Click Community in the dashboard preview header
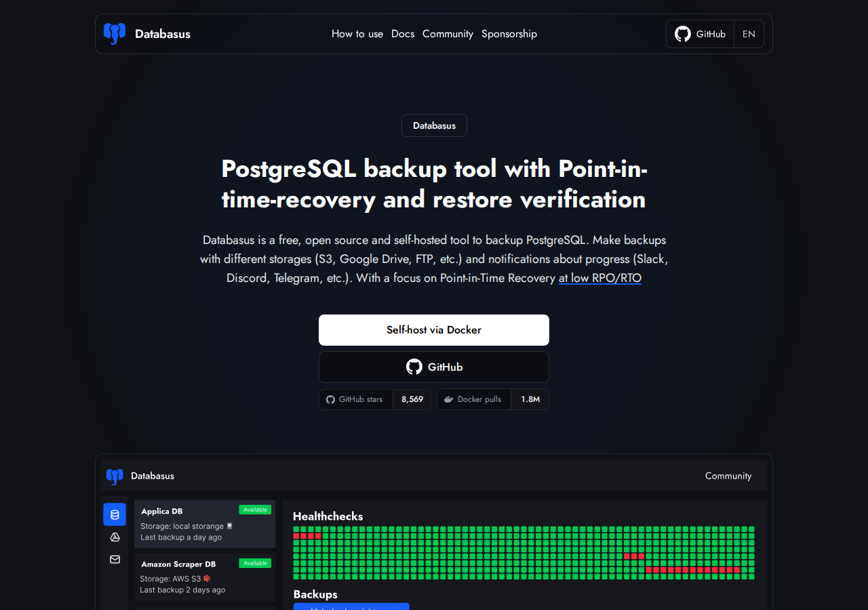Screen dimensions: 868x610 pos(728,476)
